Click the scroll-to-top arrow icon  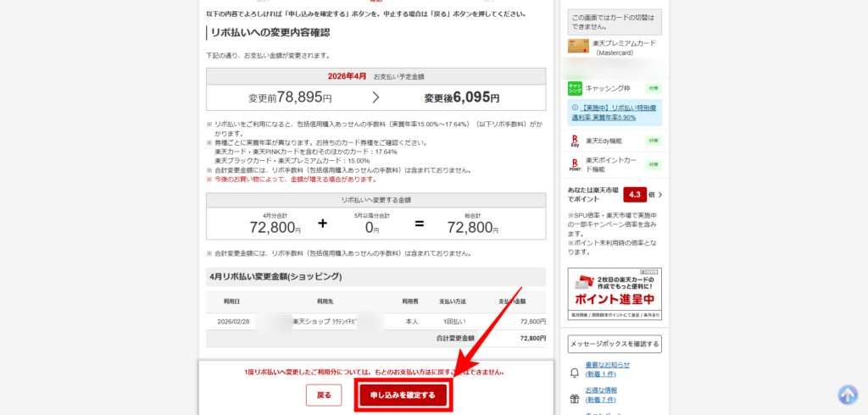pos(848,395)
